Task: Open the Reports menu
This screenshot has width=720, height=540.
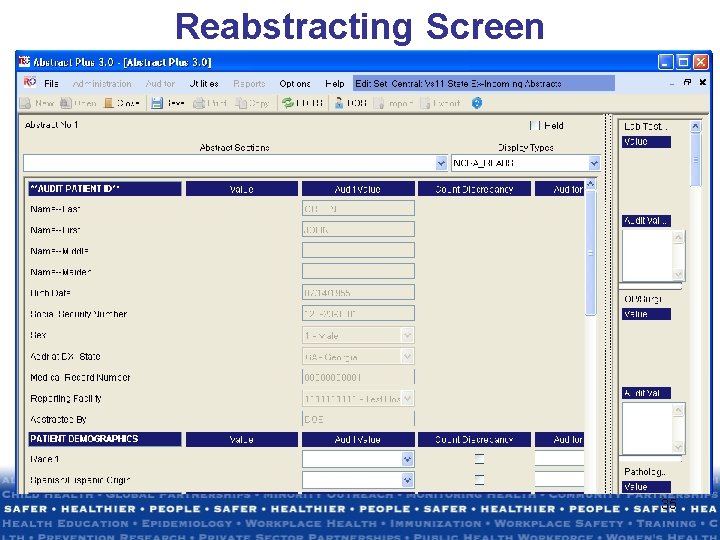Action: click(249, 84)
